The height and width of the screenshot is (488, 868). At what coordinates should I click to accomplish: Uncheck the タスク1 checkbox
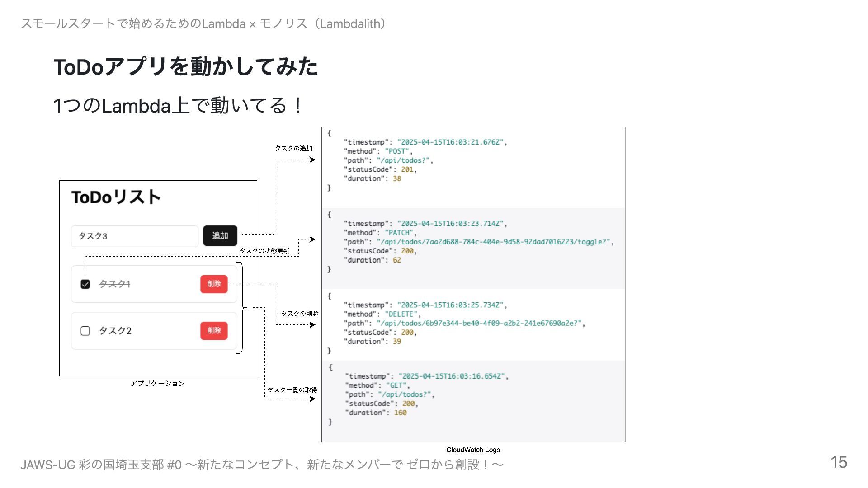click(85, 284)
